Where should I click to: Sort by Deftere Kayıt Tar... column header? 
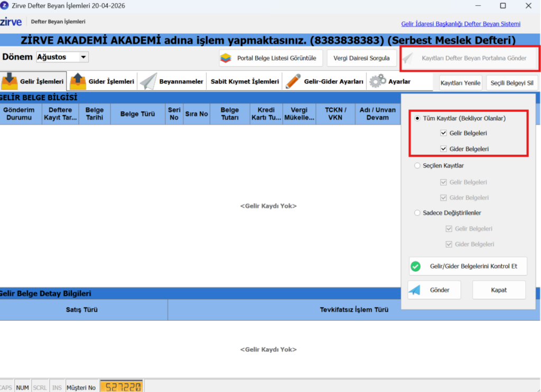point(60,114)
